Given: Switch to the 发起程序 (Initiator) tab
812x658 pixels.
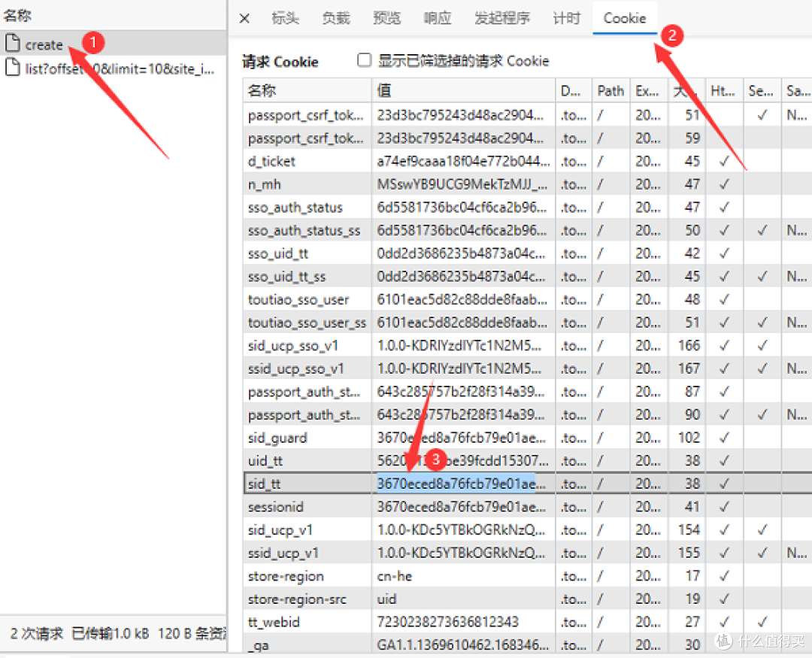Looking at the screenshot, I should pyautogui.click(x=502, y=18).
